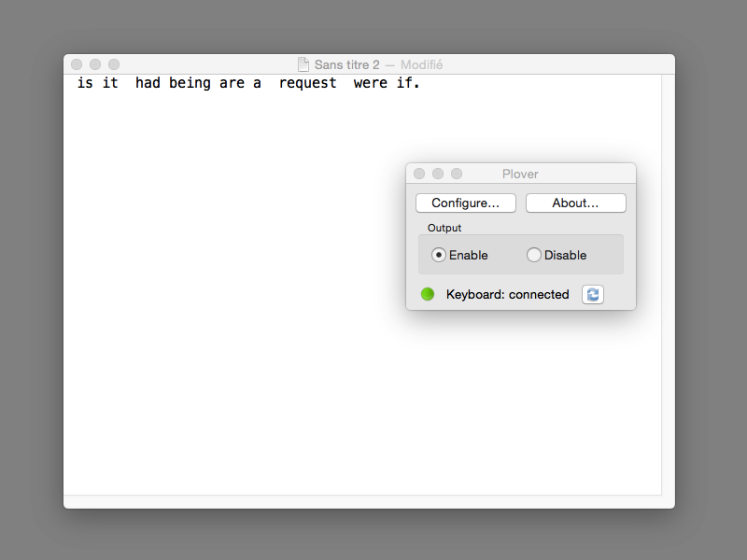This screenshot has width=747, height=560.
Task: Click the word "request" in the document
Action: tap(308, 83)
